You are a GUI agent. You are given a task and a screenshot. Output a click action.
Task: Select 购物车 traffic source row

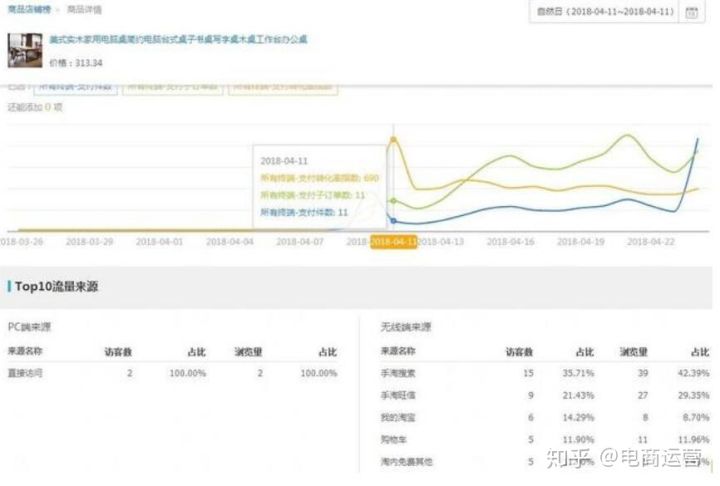click(393, 439)
